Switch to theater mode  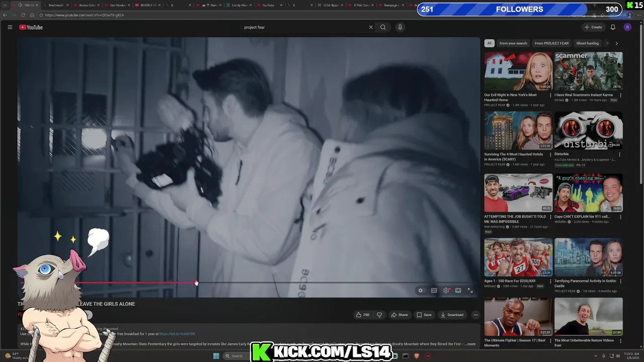[458, 291]
